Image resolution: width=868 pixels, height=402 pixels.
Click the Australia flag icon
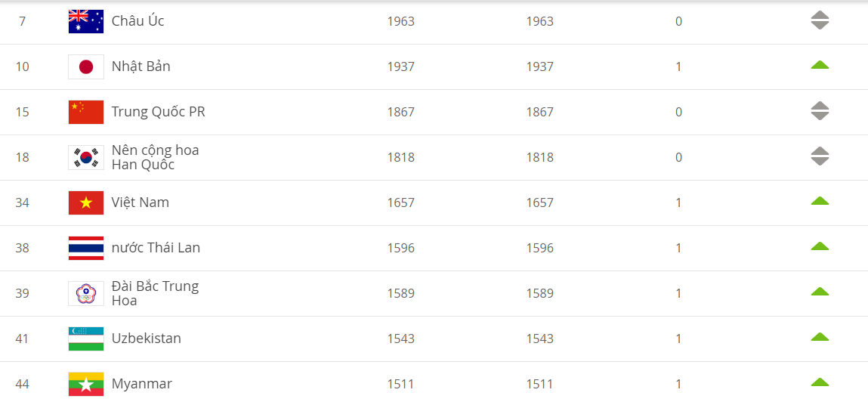pos(86,21)
